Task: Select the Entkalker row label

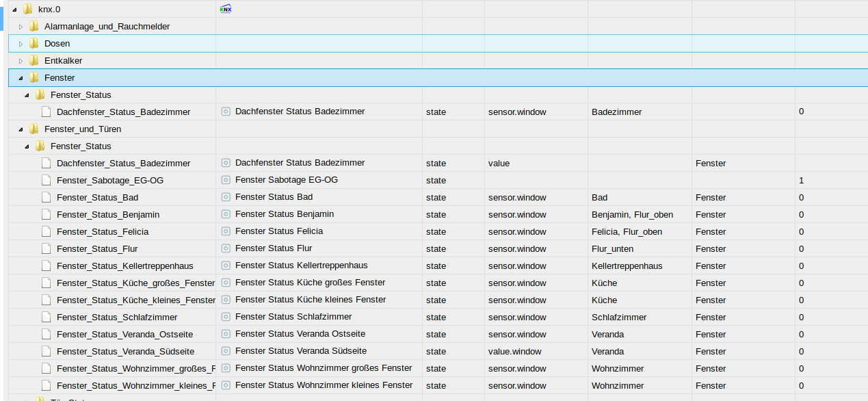Action: point(63,60)
